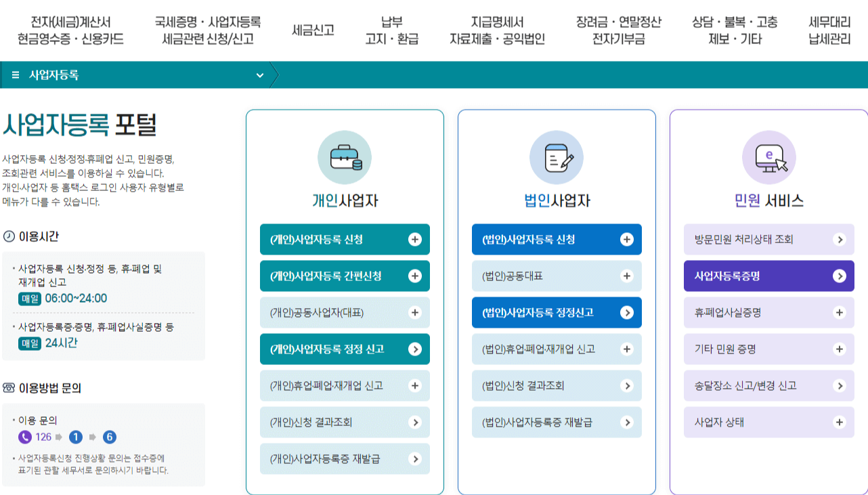Screen dimensions: 868x495
Task: Click the blue number 1 circle icon
Action: [76, 437]
